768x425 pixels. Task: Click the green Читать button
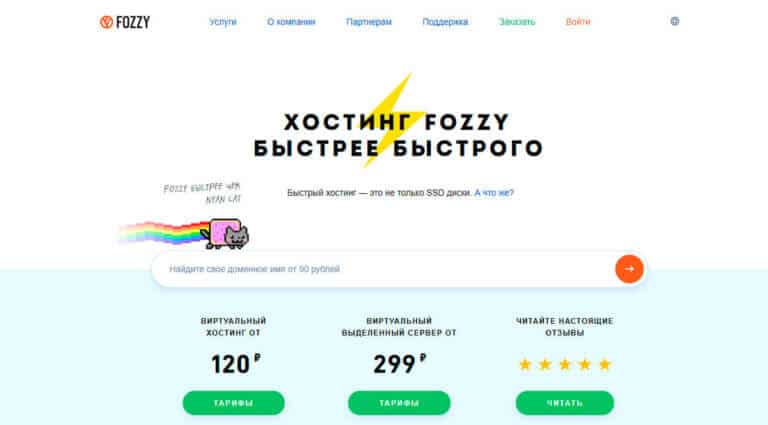click(x=565, y=403)
